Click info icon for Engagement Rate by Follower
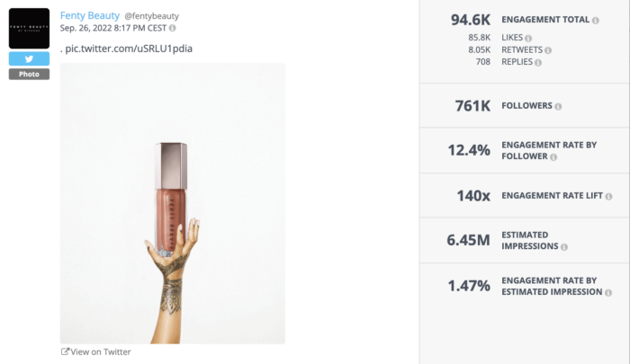 coord(553,157)
